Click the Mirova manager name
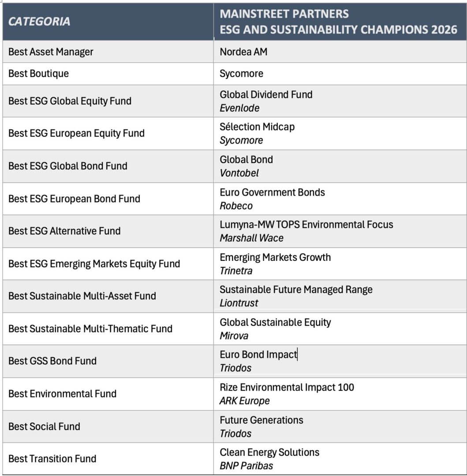 (234, 336)
